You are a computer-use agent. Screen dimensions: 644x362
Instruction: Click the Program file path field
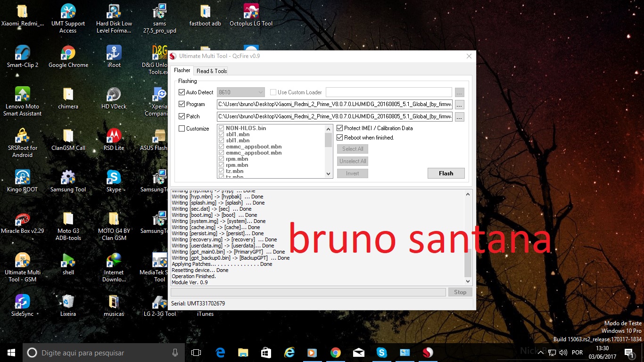coord(335,105)
